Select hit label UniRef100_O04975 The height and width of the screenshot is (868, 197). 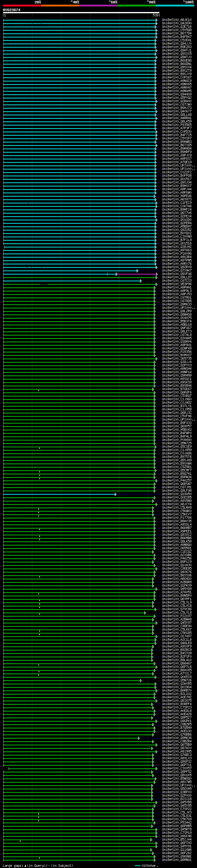[x=177, y=318]
